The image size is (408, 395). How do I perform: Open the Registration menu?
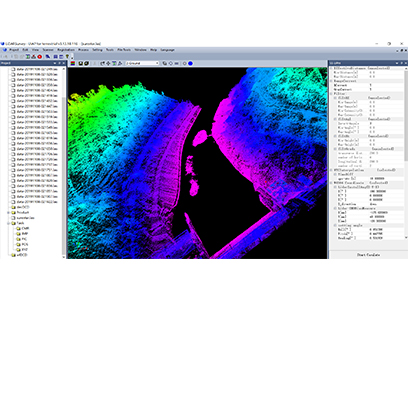66,50
